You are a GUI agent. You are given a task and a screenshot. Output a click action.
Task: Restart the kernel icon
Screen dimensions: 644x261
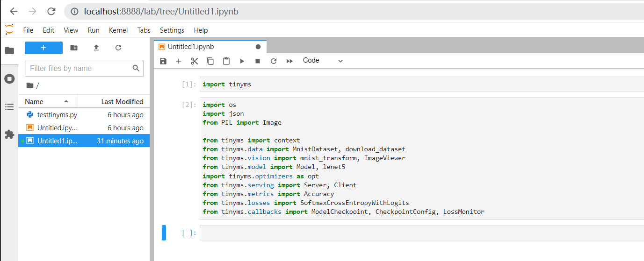click(x=274, y=61)
